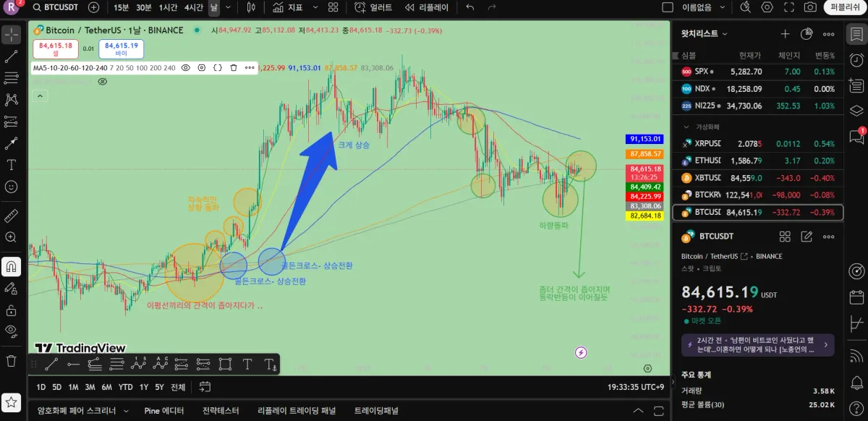Remove the MA indicator with trash icon
868x421 pixels.
click(234, 67)
